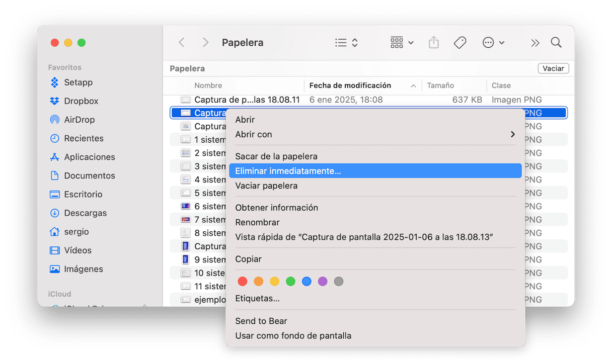Choose Usar como fondo de pantalla
The image size is (612, 364).
375,335
